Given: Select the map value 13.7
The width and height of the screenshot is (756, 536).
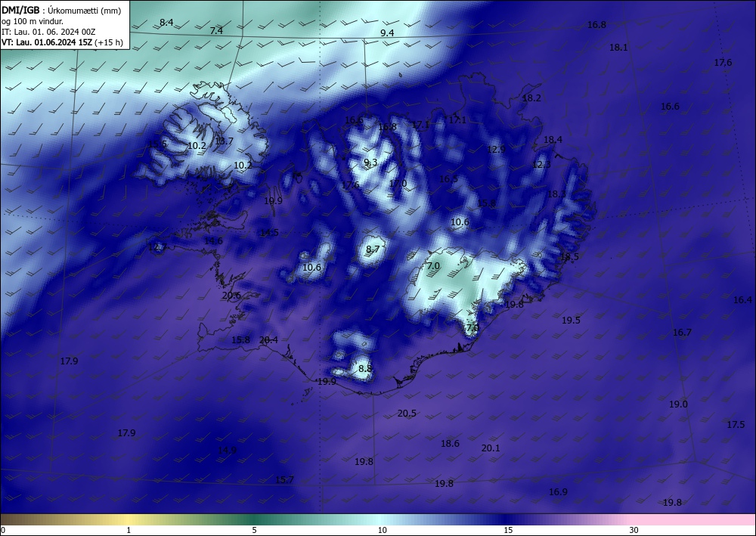Looking at the screenshot, I should 224,141.
